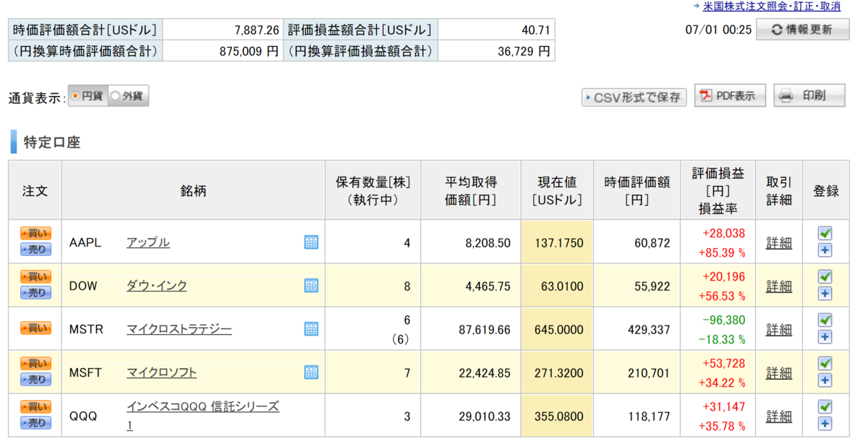Click the 現在値 [USドル] column header
Image resolution: width=868 pixels, height=447 pixels.
point(557,191)
